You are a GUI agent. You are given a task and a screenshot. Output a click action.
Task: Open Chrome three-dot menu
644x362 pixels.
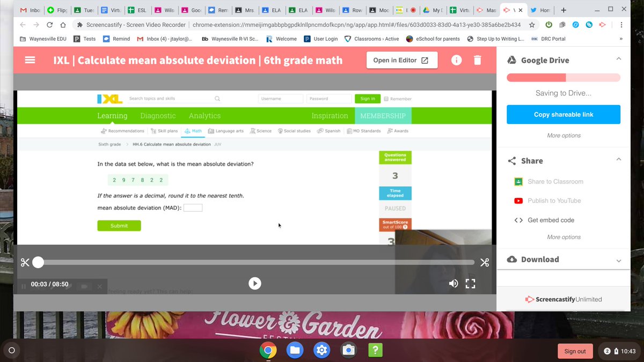(x=621, y=25)
